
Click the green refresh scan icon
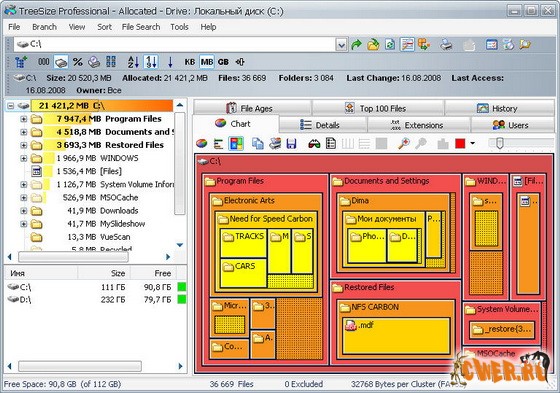[390, 45]
